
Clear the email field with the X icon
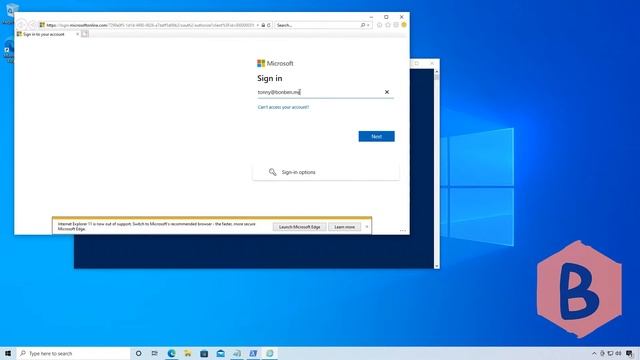coord(387,92)
